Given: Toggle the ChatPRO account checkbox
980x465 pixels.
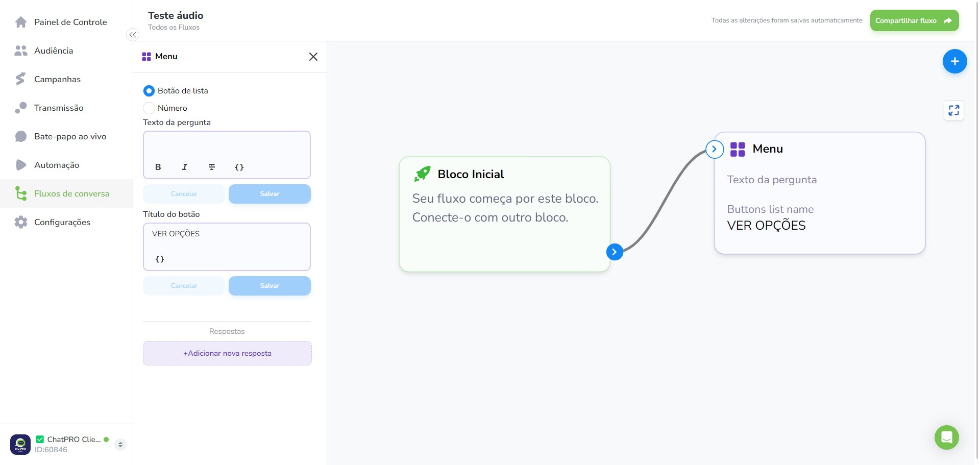Looking at the screenshot, I should pos(40,439).
